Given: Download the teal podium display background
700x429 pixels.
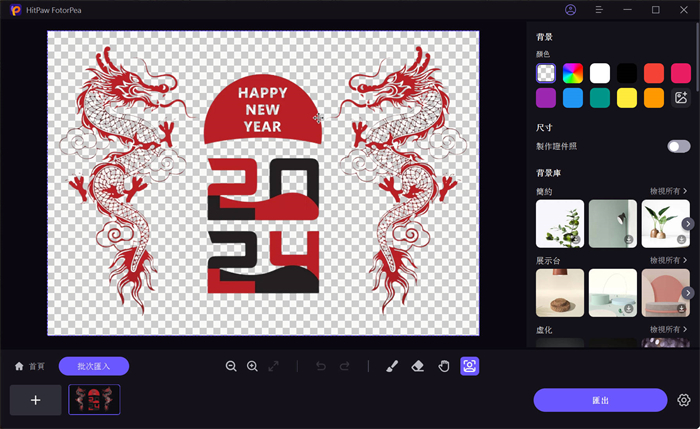Looking at the screenshot, I should point(629,308).
